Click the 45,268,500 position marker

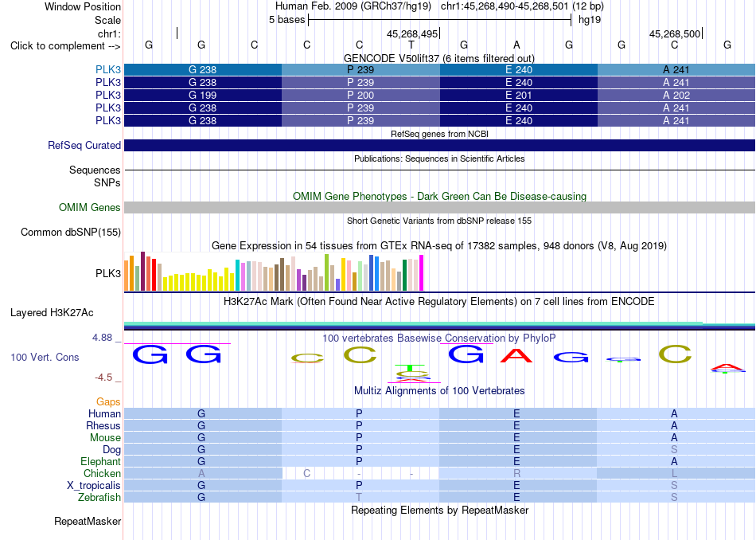[675, 33]
